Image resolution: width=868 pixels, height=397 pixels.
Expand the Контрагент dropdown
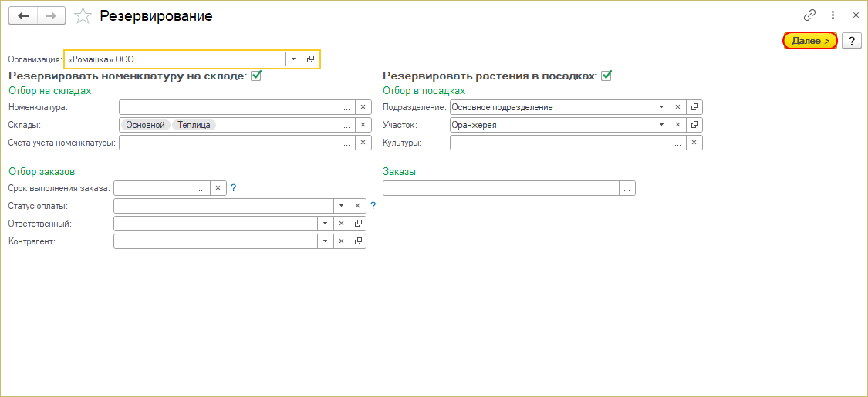(x=325, y=241)
